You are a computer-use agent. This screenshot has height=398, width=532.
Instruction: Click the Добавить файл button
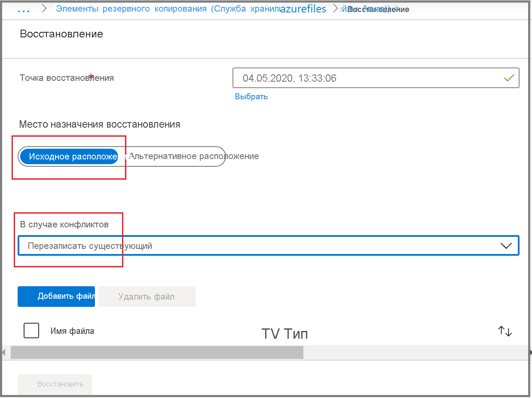(56, 297)
